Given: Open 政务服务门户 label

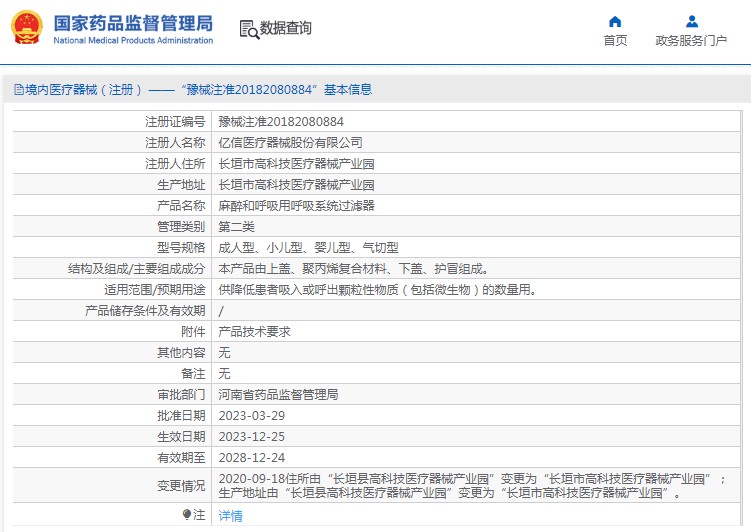Looking at the screenshot, I should coord(691,41).
